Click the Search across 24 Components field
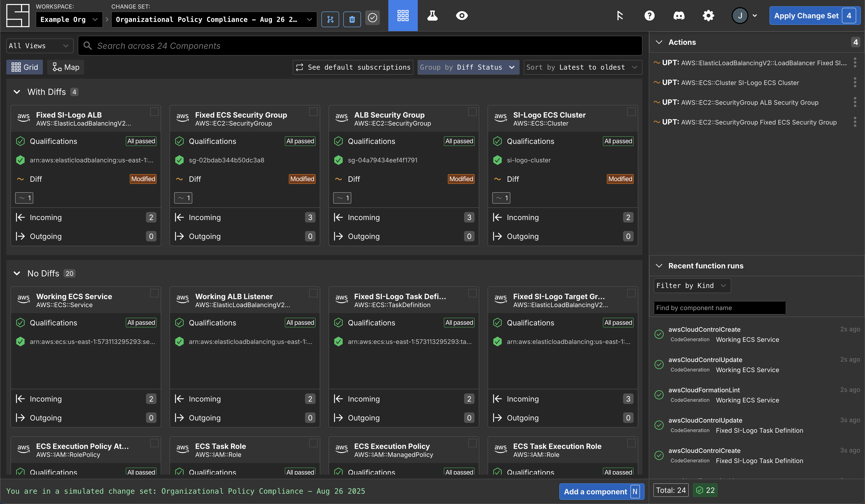The image size is (865, 504). [x=360, y=46]
